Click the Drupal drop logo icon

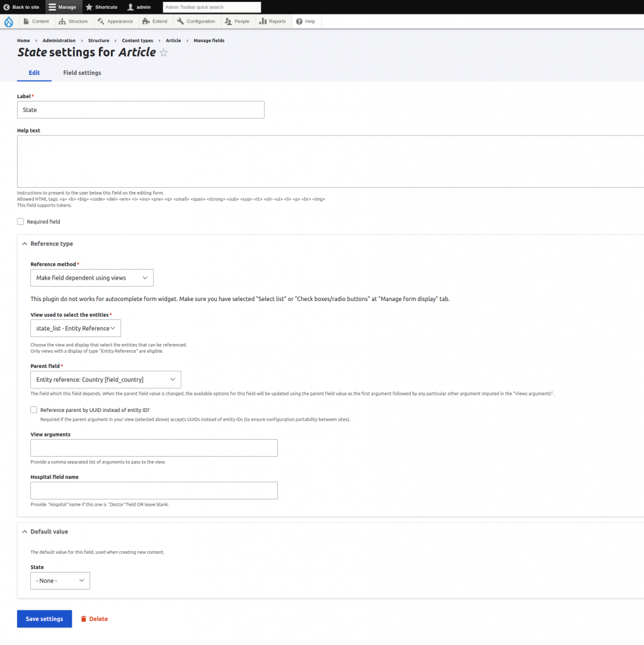9,21
